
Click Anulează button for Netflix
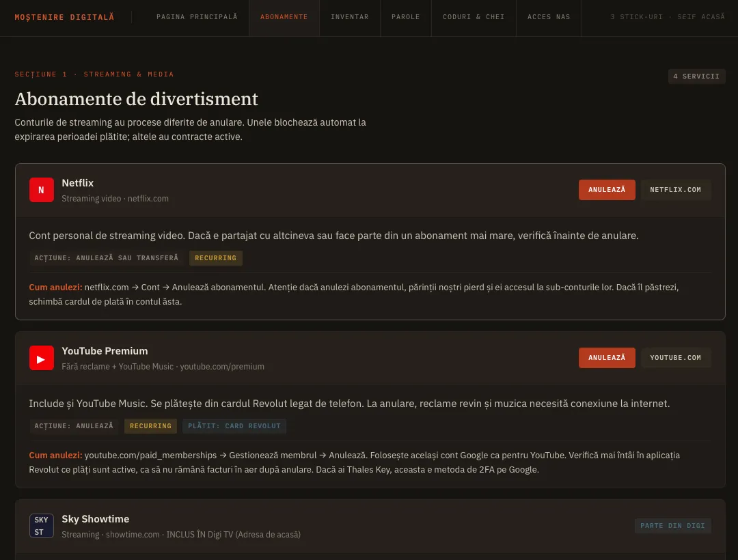(x=607, y=190)
